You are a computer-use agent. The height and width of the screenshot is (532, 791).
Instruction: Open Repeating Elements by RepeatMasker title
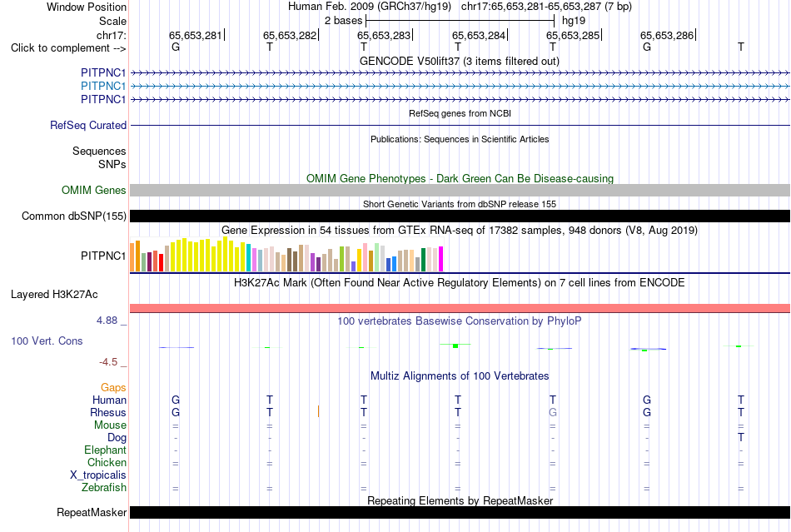460,500
